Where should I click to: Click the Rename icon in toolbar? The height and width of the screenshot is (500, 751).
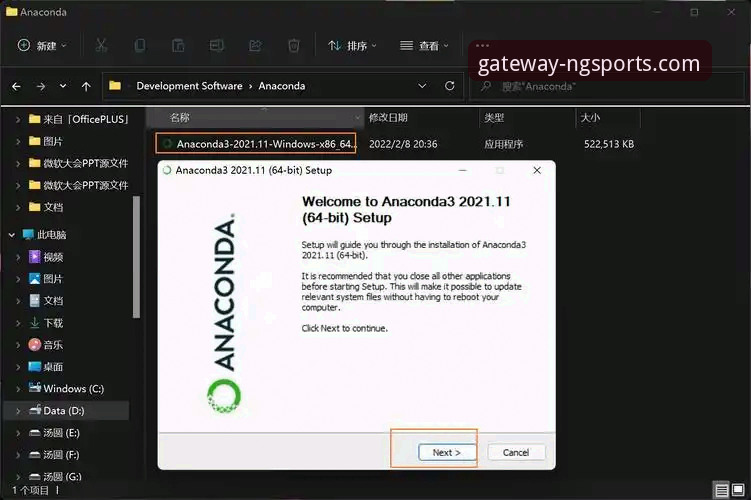coord(216,45)
